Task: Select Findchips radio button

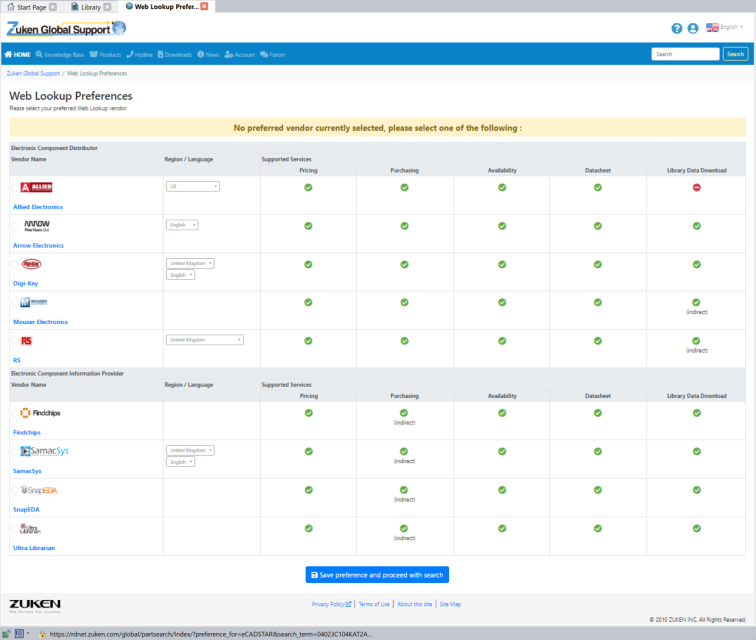Action: click(15, 413)
